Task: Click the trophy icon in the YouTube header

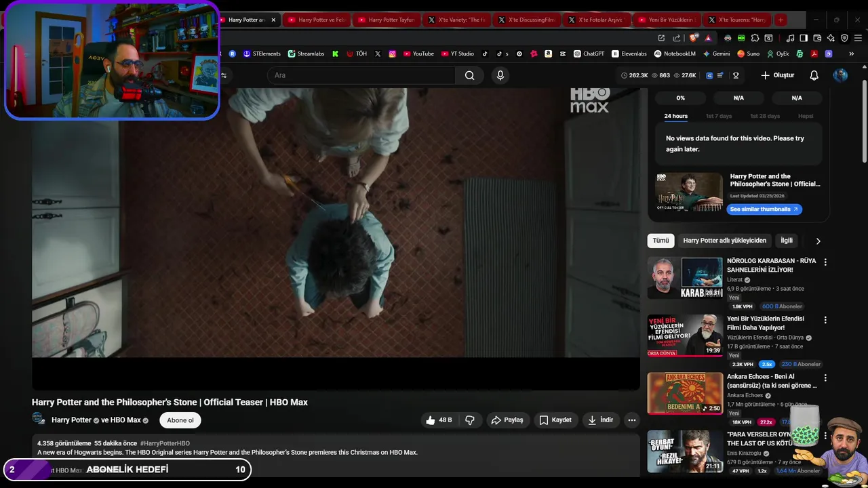Action: [736, 75]
